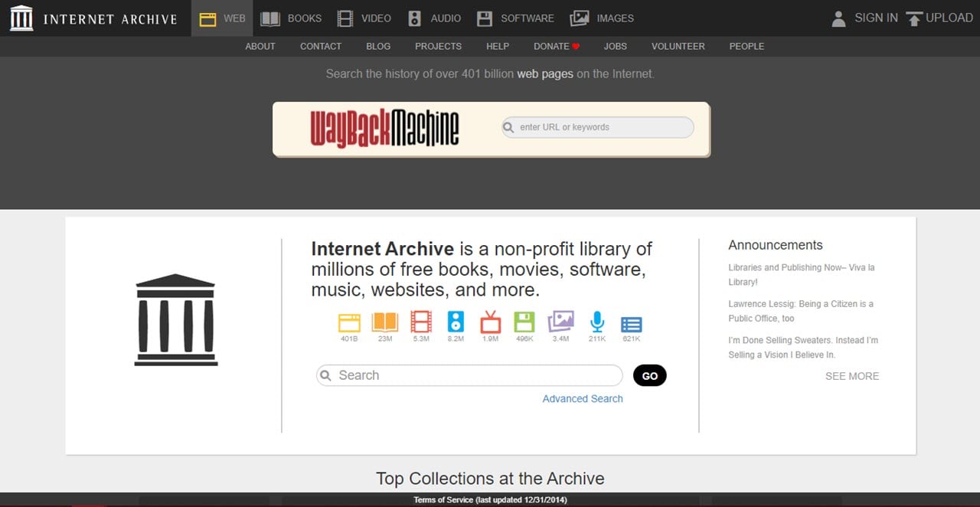This screenshot has height=507, width=980.
Task: Click the Announcements heading
Action: pyautogui.click(x=776, y=245)
